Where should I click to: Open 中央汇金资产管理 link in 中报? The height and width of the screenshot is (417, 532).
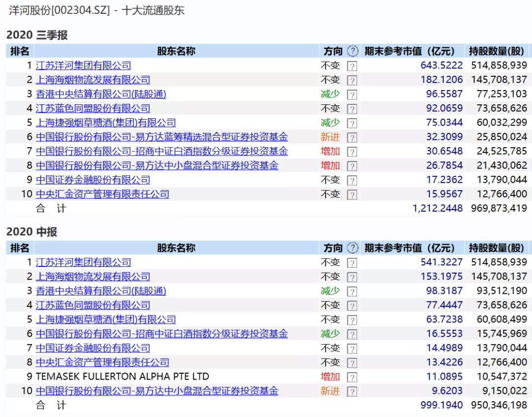(102, 362)
